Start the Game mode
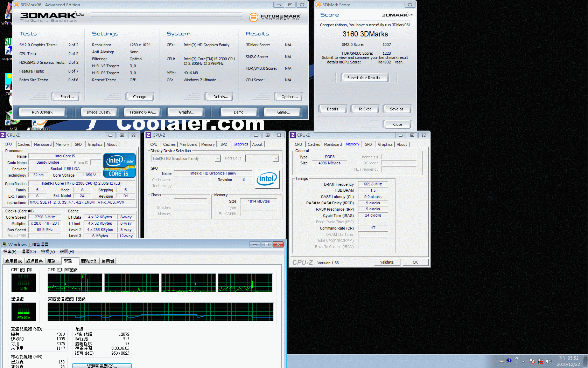The width and height of the screenshot is (588, 368). (x=283, y=112)
